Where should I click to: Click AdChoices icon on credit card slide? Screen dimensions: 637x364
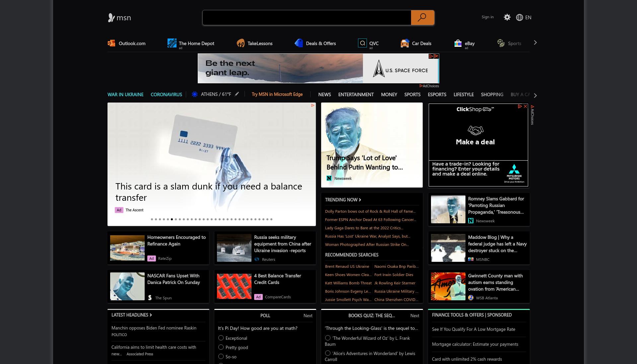click(313, 106)
